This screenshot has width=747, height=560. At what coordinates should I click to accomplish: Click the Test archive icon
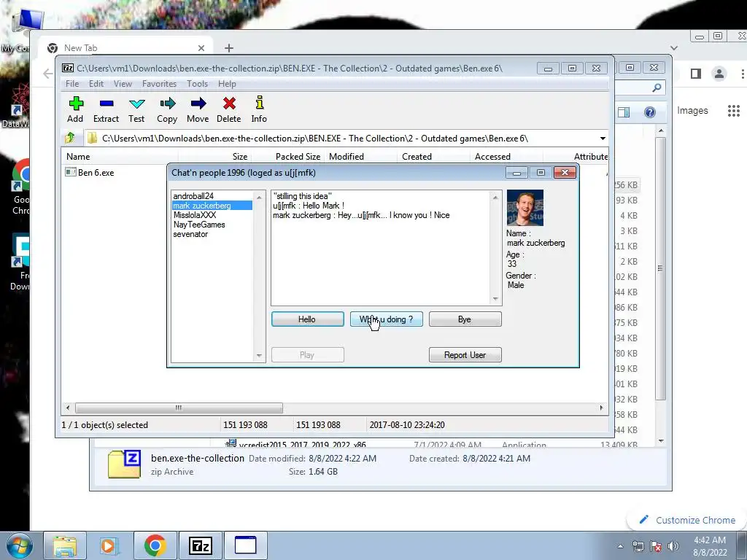pos(136,109)
